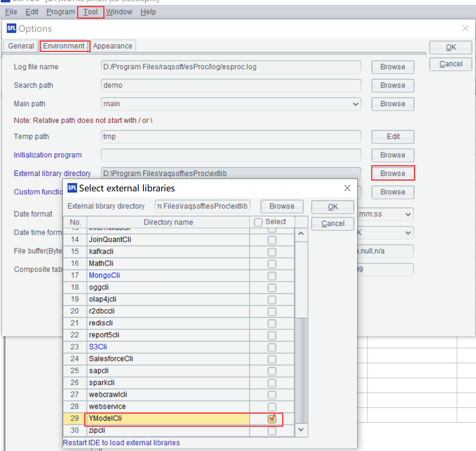Open the Date time format dropdown arrow
Screen dimensions: 476x451
[408, 233]
